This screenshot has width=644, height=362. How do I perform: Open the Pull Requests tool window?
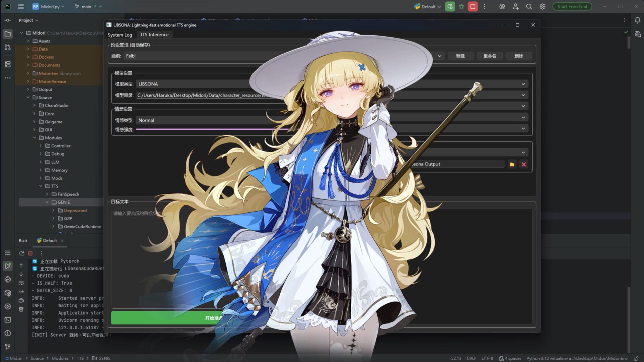8,47
